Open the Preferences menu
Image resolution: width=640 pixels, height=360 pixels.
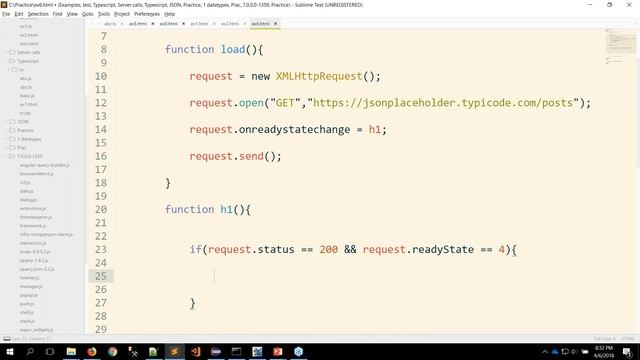[x=147, y=14]
